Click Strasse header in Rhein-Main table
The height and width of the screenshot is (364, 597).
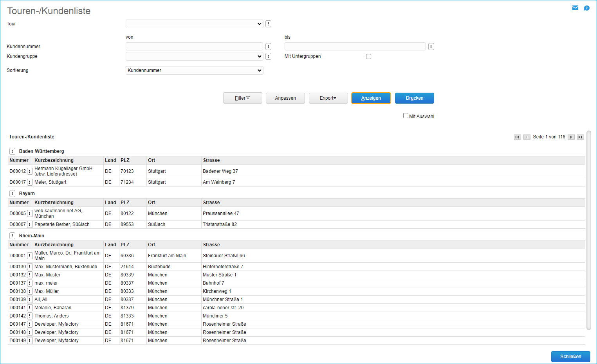(x=211, y=245)
